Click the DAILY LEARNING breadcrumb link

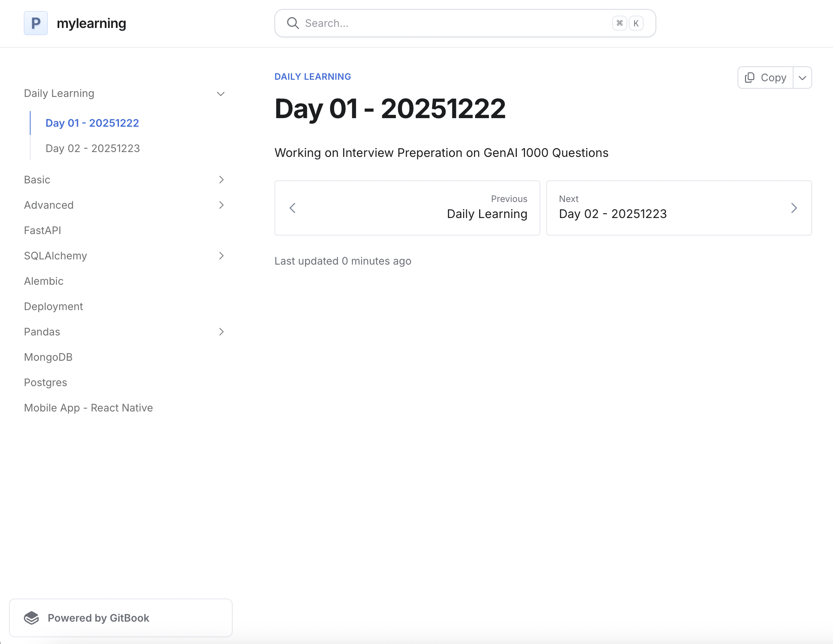pos(312,77)
